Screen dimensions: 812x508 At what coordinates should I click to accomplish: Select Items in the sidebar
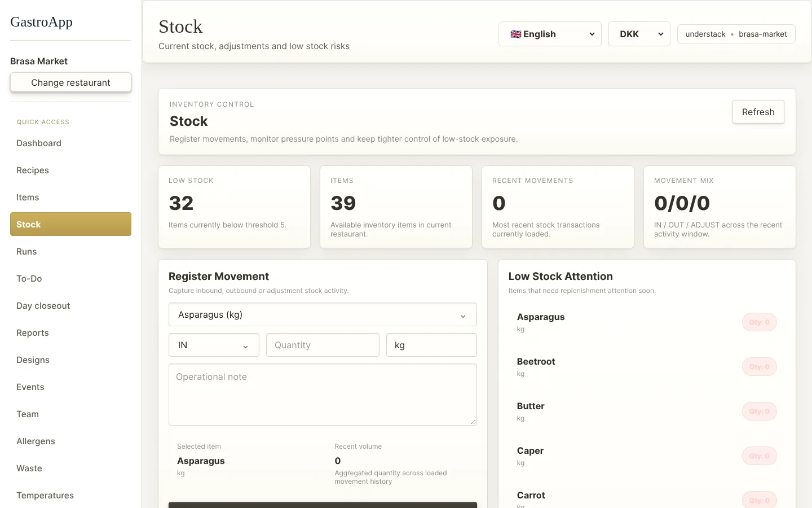(x=70, y=198)
